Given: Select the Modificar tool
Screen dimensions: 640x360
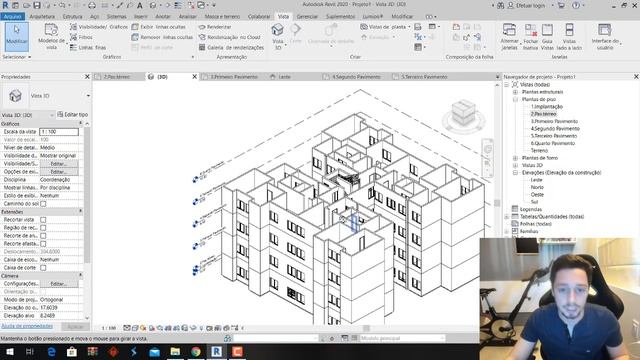Looking at the screenshot, I should click(16, 37).
